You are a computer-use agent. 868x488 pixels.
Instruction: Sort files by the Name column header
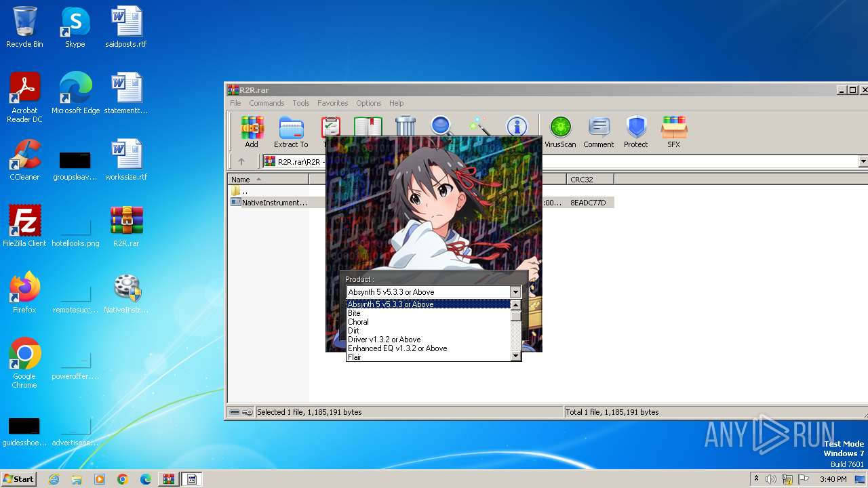coord(268,180)
